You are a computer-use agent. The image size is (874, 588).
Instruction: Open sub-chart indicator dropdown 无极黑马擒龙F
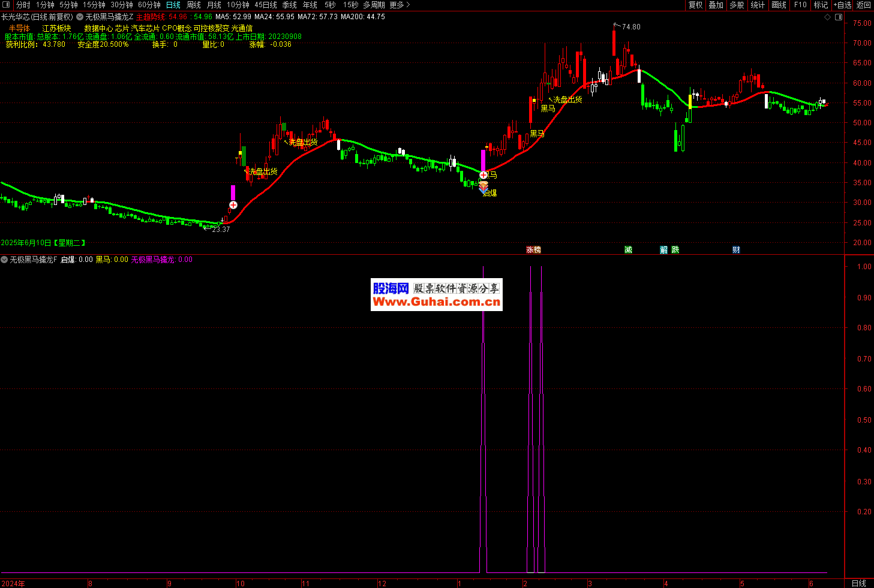[x=5, y=260]
